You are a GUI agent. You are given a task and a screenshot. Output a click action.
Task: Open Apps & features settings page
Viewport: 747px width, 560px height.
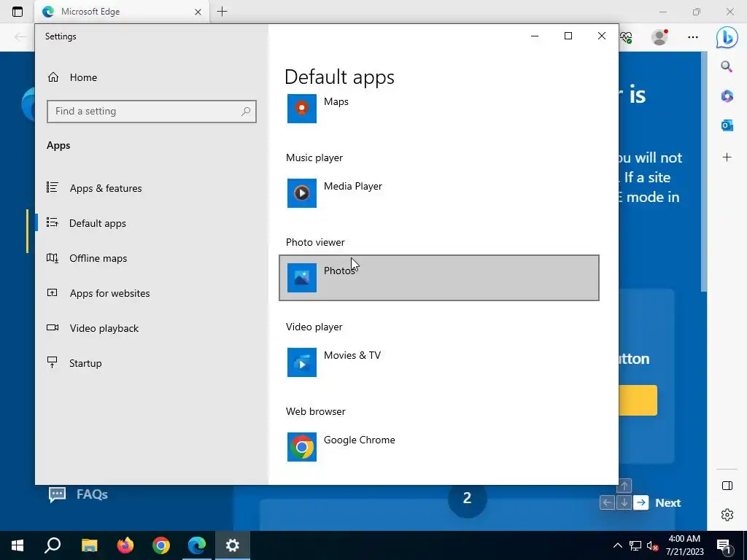(105, 188)
